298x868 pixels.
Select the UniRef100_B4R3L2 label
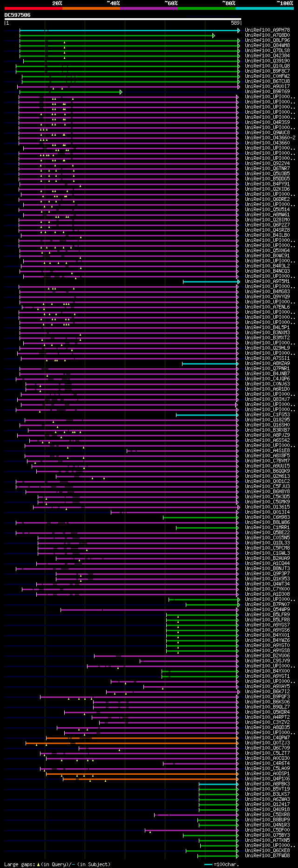click(267, 266)
